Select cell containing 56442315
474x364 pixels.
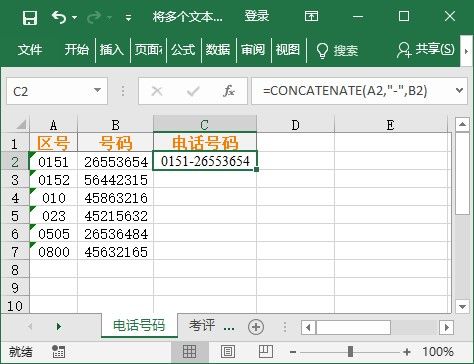coord(115,180)
